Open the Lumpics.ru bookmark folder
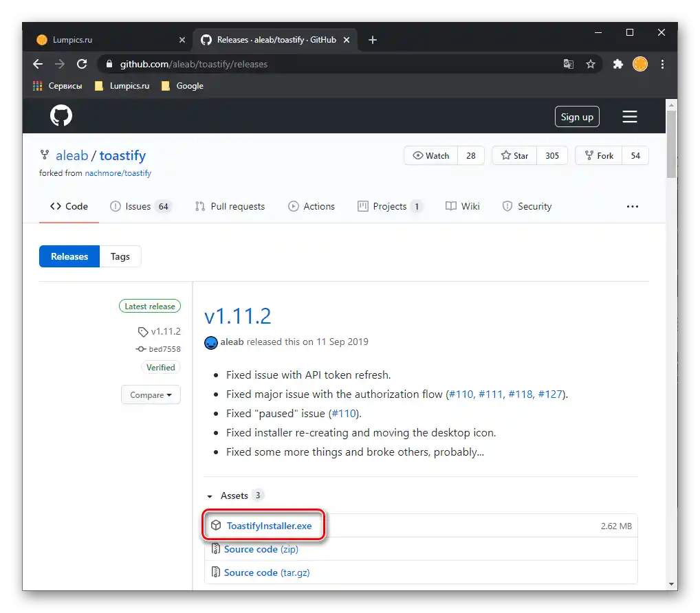 coord(122,86)
